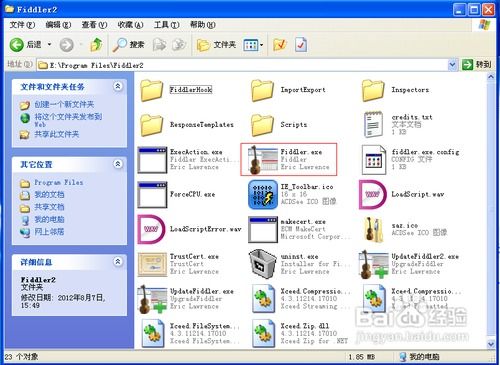Select the Xceed.FileSystem dll icon
Screen dimensions: 500x365
click(x=153, y=333)
